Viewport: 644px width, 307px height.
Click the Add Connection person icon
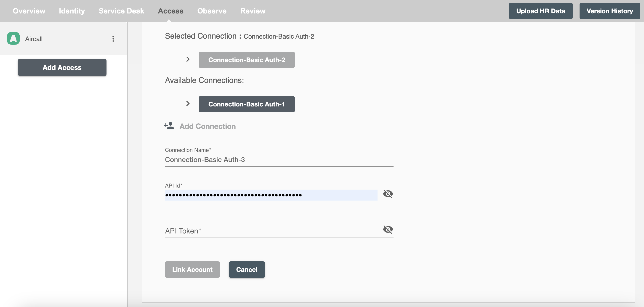pyautogui.click(x=169, y=126)
